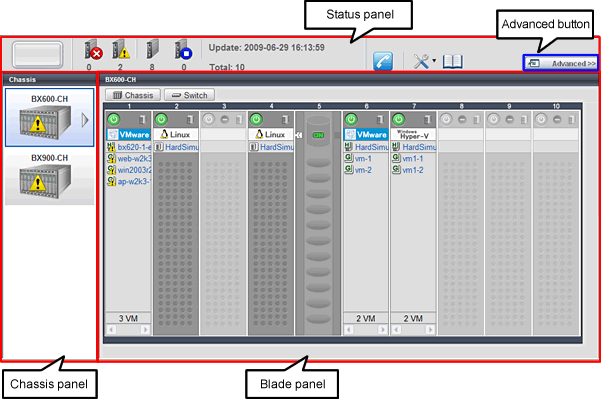The image size is (601, 399).
Task: Click the '2 VM' count in slot 6
Action: [366, 319]
